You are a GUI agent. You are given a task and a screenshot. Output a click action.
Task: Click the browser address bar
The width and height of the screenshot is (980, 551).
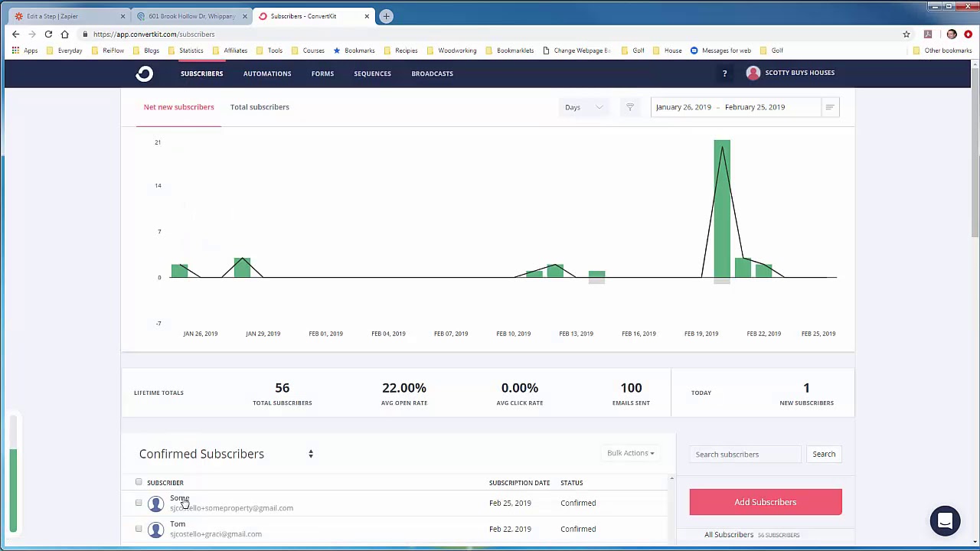click(x=490, y=34)
